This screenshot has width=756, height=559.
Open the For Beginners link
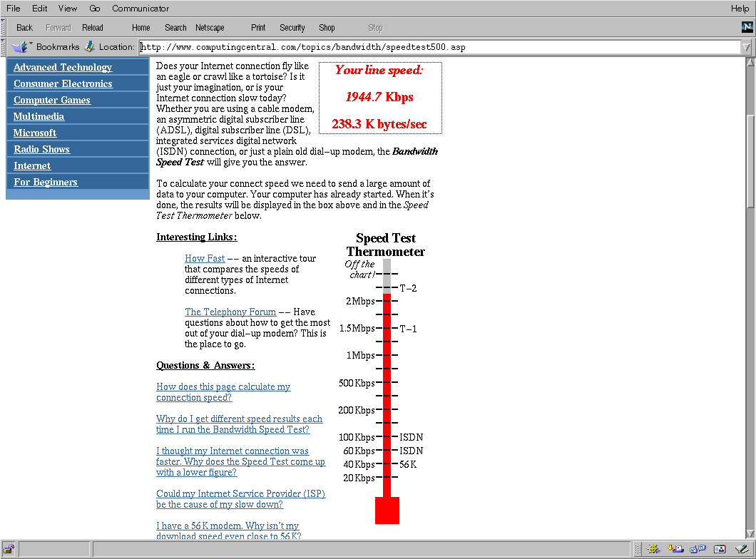click(46, 182)
